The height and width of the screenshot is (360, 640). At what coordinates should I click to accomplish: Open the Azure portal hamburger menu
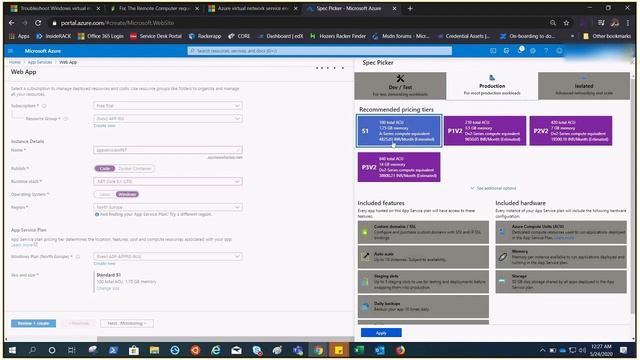point(11,51)
